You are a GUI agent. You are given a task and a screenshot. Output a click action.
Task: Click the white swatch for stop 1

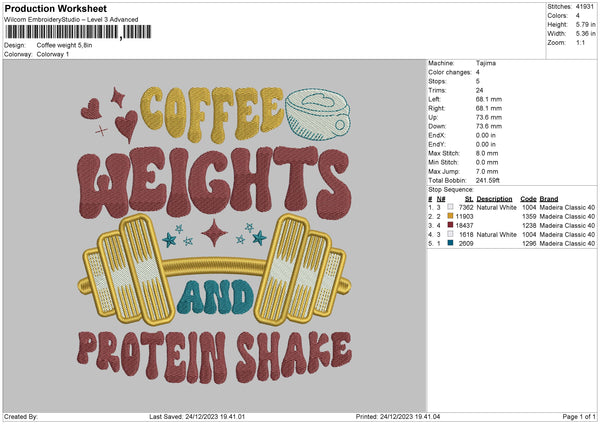pos(449,207)
